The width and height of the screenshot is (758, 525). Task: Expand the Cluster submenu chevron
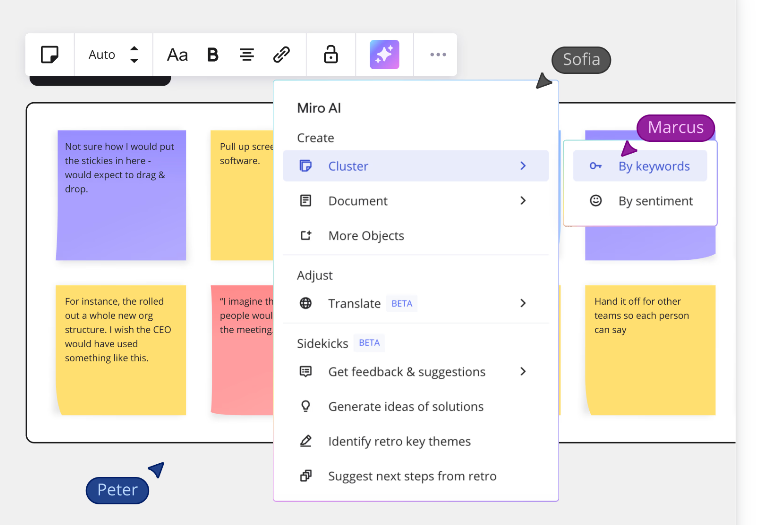[523, 166]
